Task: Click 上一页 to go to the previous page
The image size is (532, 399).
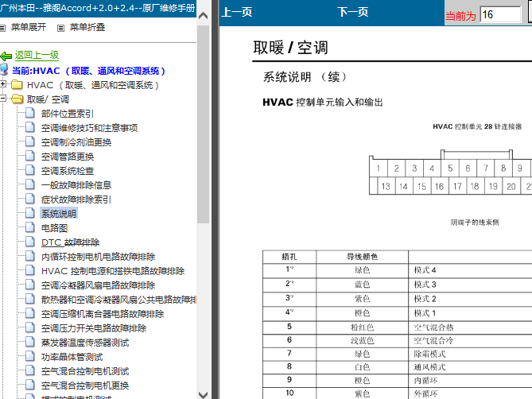Action: (237, 12)
